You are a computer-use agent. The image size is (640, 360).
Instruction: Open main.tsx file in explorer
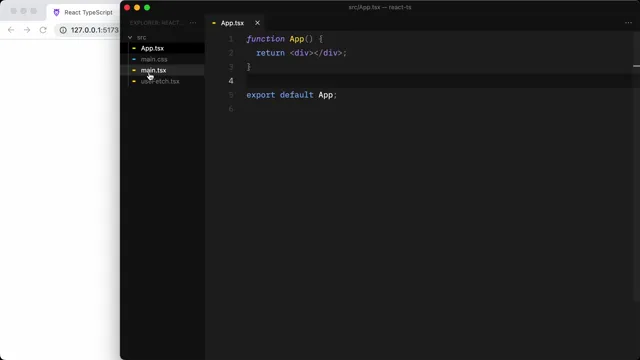pyautogui.click(x=153, y=70)
